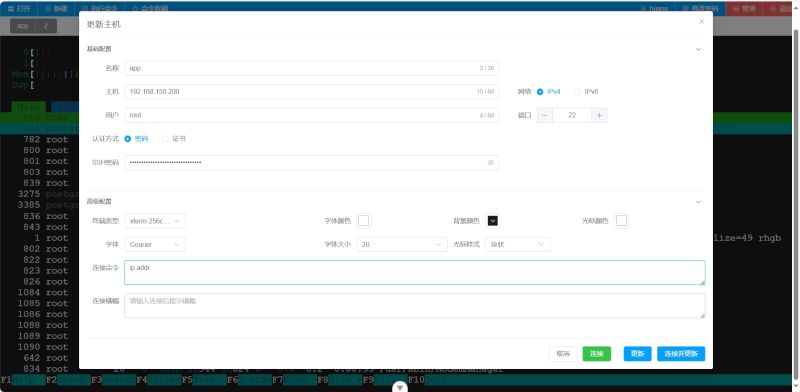Click the green 连接 connect button
The image size is (800, 392).
(x=596, y=354)
